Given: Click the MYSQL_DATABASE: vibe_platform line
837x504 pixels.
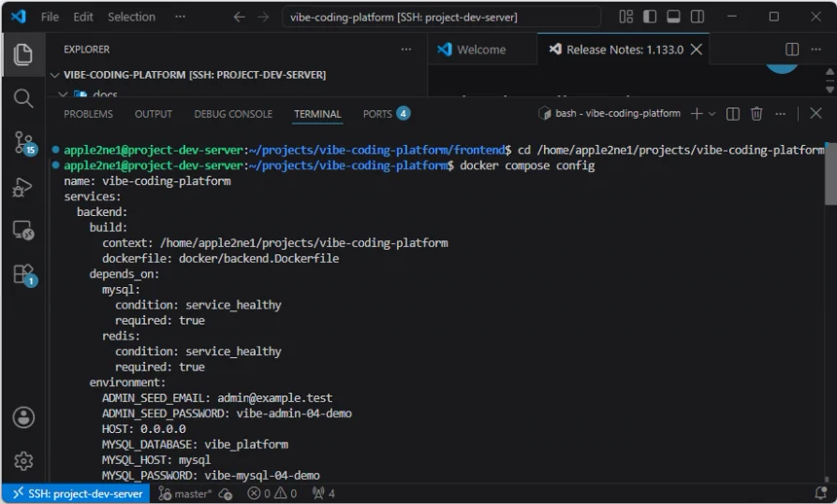Looking at the screenshot, I should [x=195, y=445].
